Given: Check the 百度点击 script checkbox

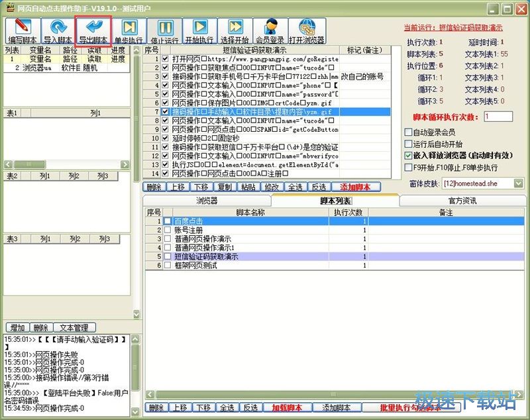Looking at the screenshot, I should [x=168, y=221].
